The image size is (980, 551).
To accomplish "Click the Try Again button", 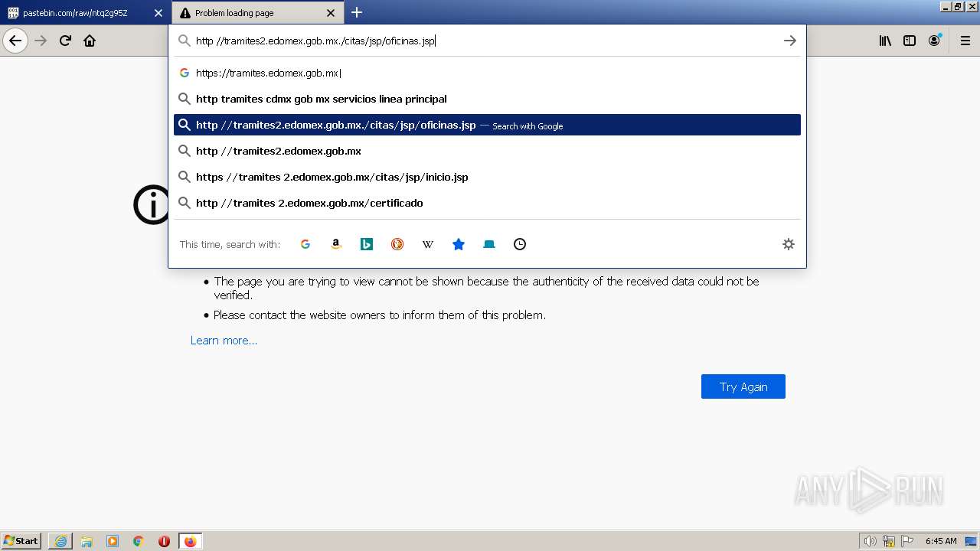I will click(743, 386).
